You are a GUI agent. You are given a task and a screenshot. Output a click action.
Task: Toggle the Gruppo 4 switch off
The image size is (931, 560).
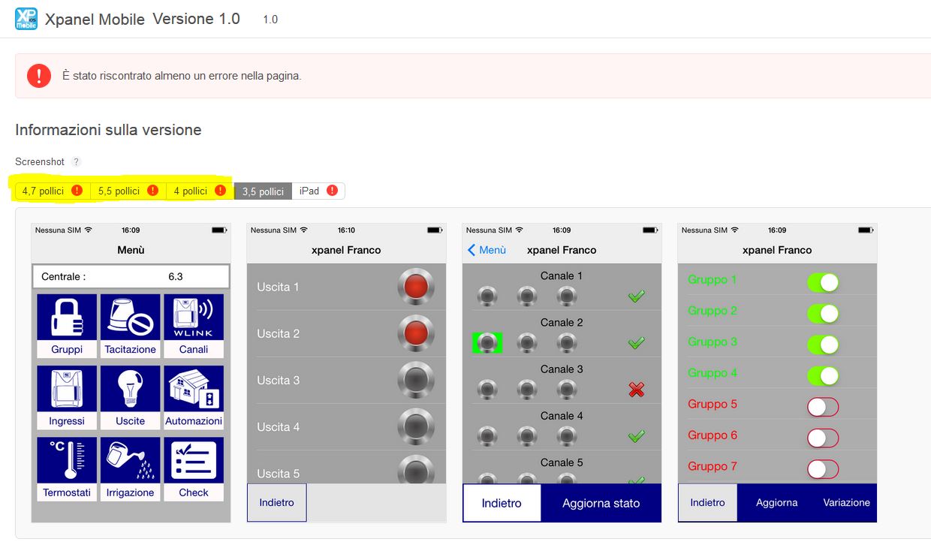823,375
